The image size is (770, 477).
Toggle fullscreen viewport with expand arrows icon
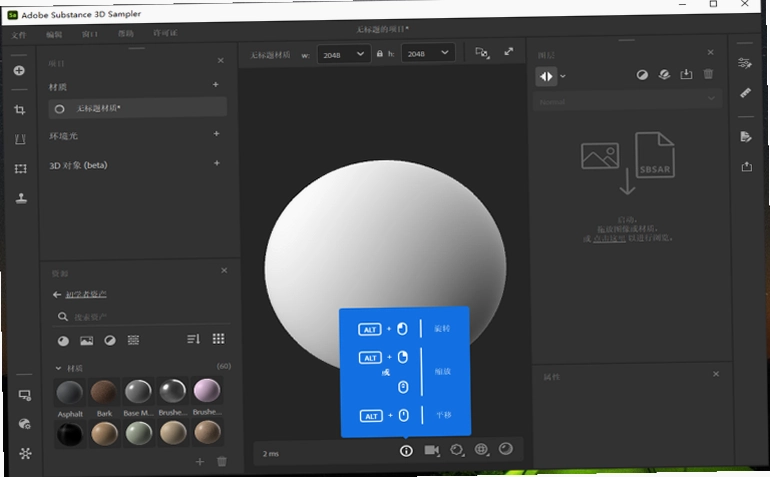tap(509, 52)
